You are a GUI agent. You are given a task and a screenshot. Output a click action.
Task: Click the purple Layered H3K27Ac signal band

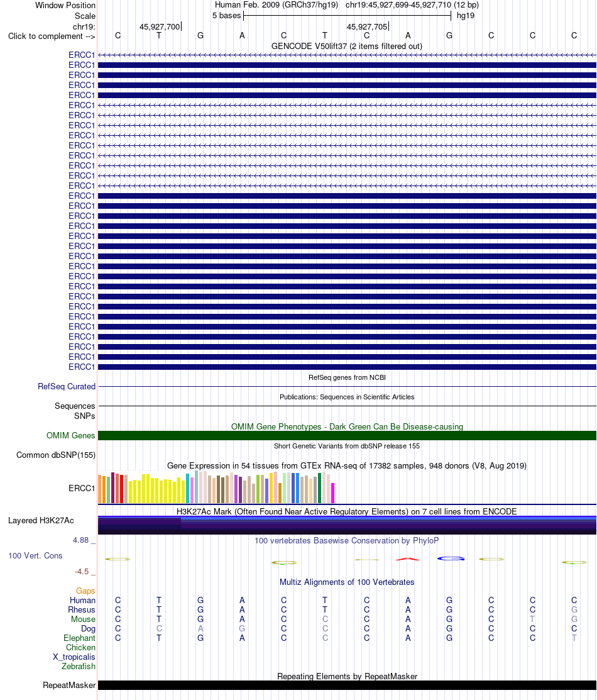click(347, 525)
